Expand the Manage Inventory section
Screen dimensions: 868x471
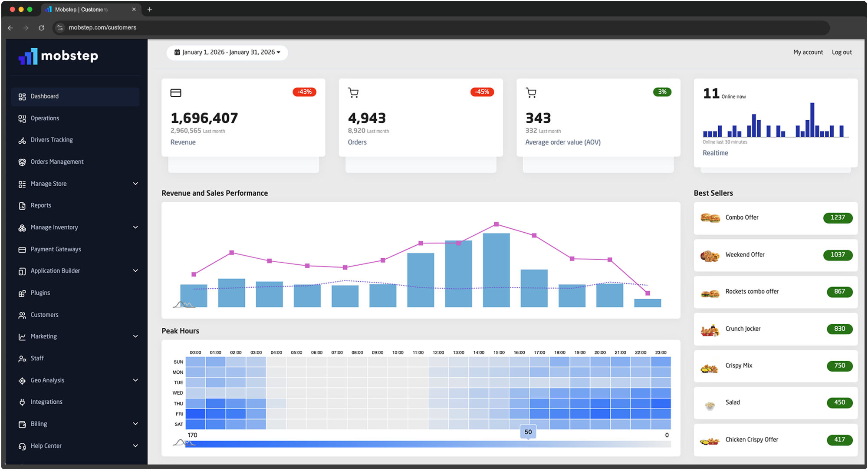pos(136,227)
